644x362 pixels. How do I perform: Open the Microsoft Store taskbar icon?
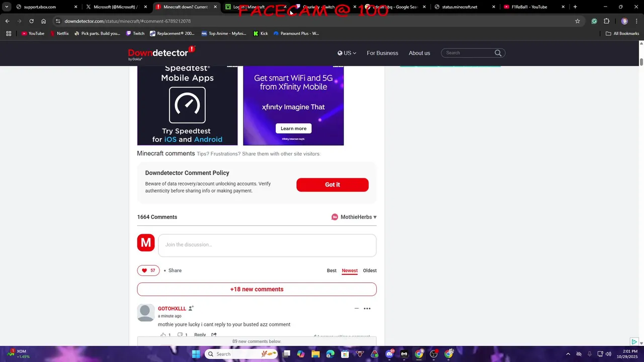click(x=345, y=354)
